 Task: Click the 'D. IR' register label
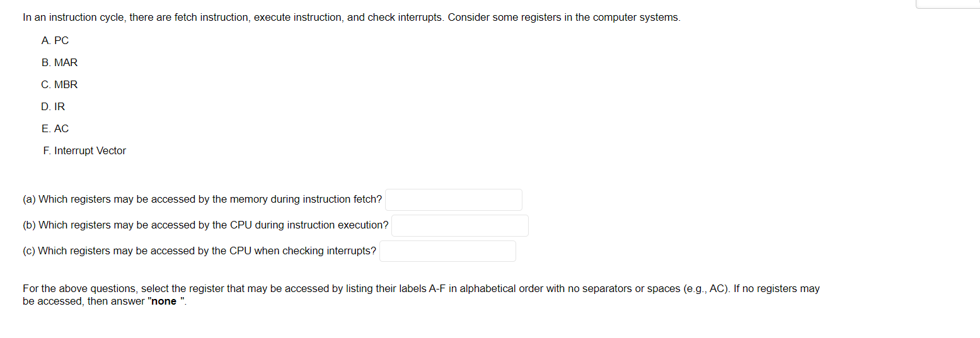[53, 107]
